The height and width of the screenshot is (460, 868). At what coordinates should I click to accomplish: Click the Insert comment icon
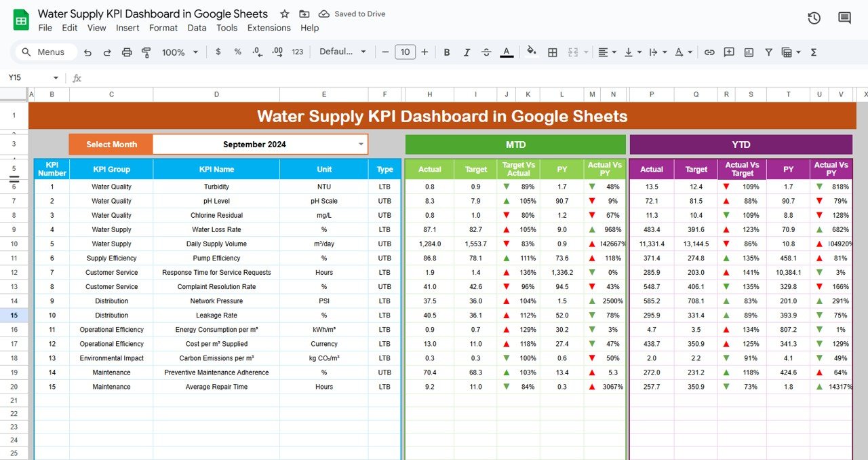coord(729,52)
